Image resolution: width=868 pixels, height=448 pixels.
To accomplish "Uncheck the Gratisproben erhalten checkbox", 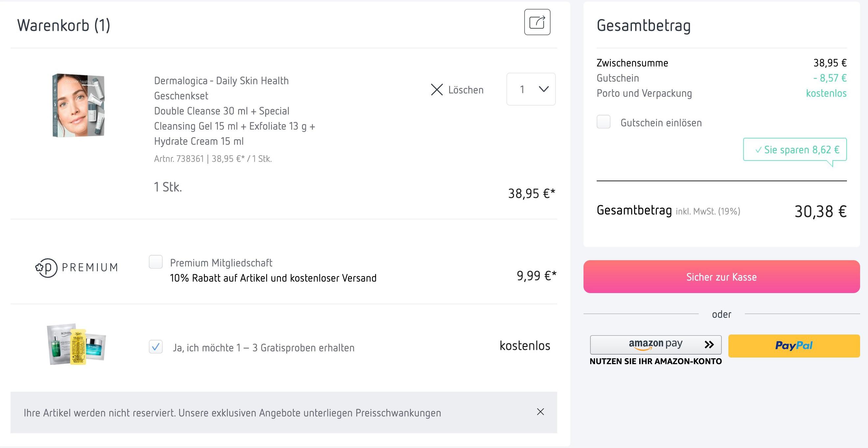I will [156, 347].
